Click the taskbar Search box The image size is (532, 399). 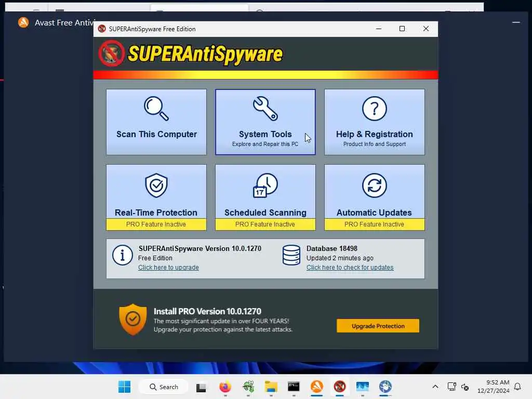pyautogui.click(x=164, y=387)
